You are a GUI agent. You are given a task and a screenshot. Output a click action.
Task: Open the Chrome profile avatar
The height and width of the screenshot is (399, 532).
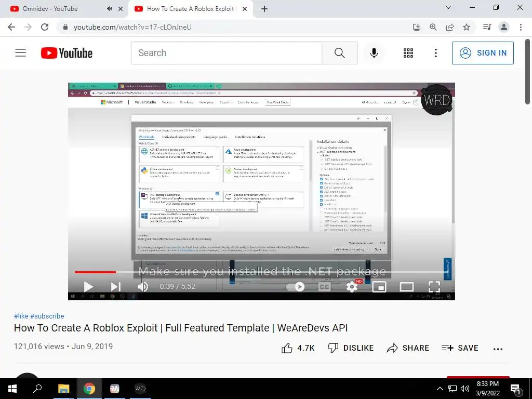(504, 27)
